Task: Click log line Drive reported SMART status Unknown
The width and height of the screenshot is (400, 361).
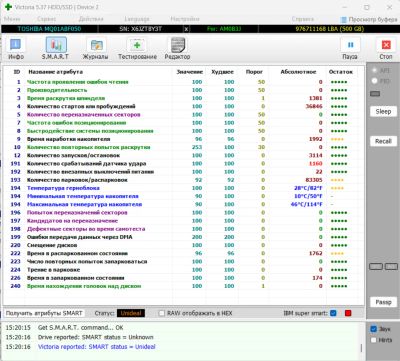Action: click(x=96, y=337)
